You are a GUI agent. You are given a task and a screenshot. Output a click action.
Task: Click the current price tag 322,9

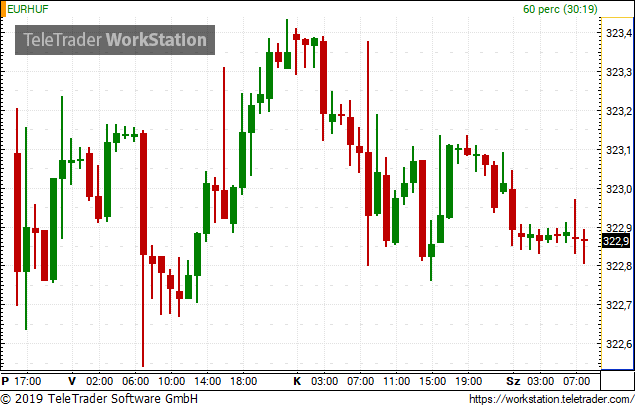pyautogui.click(x=616, y=241)
